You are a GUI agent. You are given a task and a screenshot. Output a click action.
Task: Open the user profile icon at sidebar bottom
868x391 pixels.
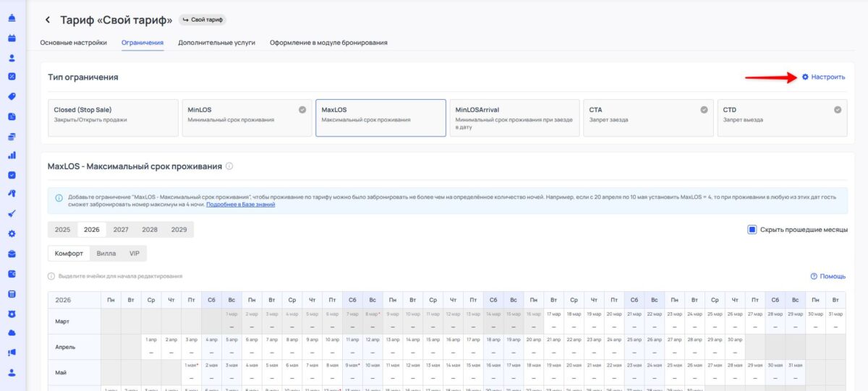(x=12, y=372)
